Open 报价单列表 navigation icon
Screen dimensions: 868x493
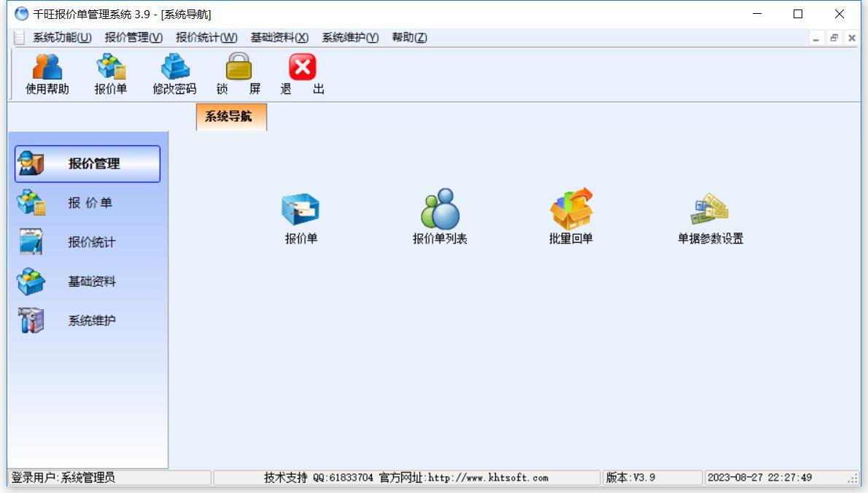tap(440, 217)
